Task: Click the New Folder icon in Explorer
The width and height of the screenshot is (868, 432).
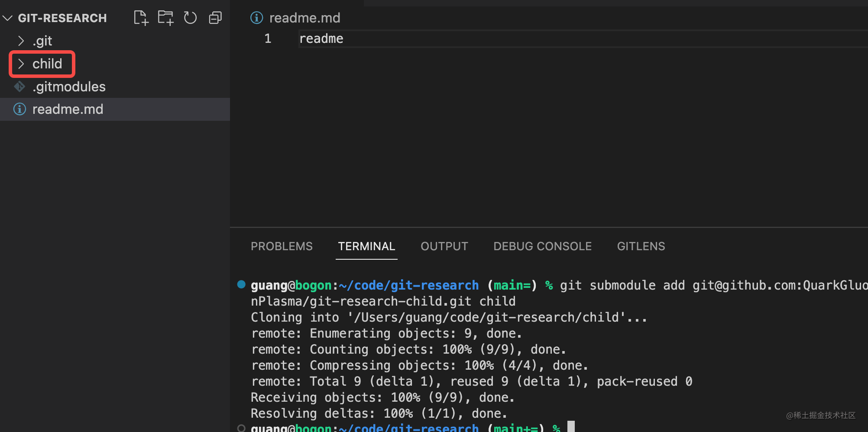Action: coord(165,18)
